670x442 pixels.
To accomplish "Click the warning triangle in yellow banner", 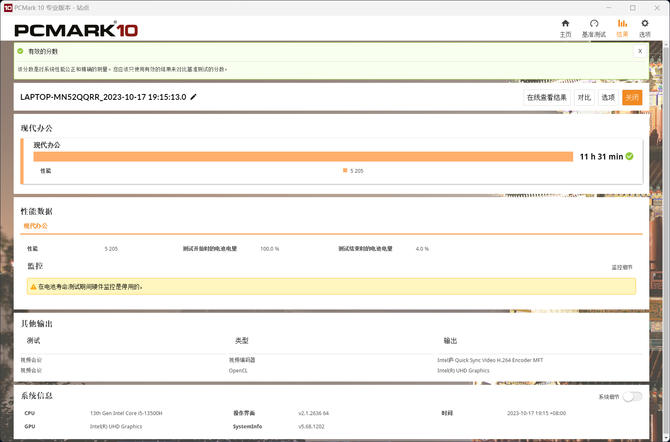I will coord(33,287).
